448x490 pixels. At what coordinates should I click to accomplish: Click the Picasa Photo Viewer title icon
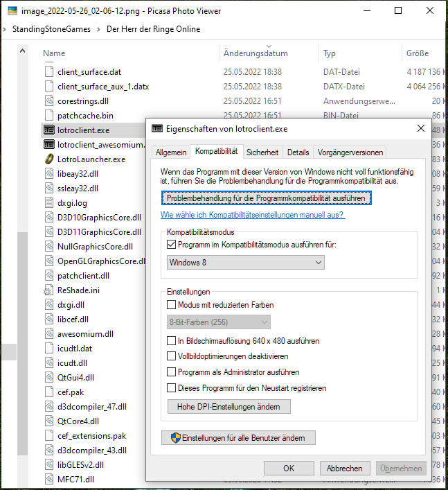12,11
